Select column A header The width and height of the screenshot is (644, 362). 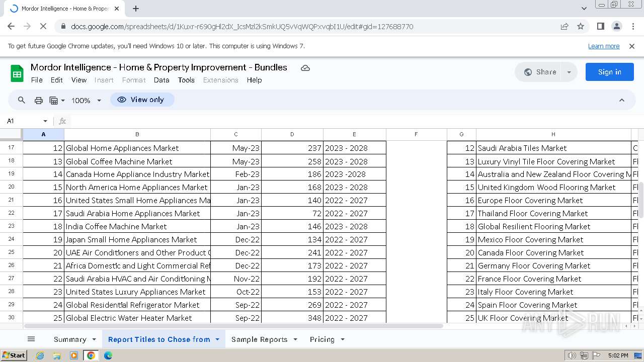43,134
